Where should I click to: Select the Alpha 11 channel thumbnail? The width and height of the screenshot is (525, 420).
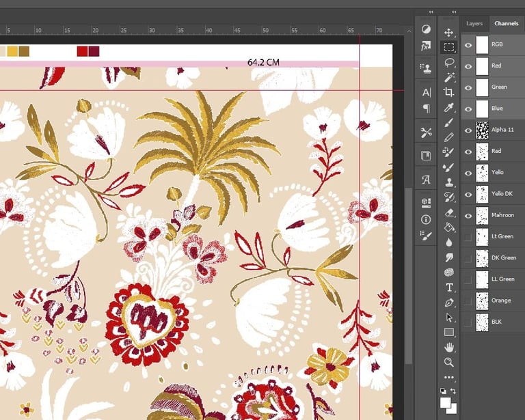pyautogui.click(x=482, y=130)
